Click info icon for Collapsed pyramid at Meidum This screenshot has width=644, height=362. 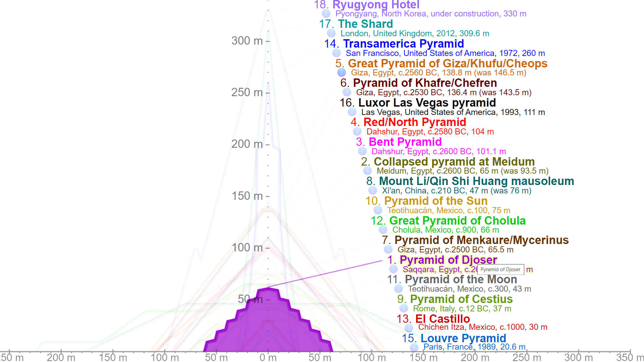[367, 170]
